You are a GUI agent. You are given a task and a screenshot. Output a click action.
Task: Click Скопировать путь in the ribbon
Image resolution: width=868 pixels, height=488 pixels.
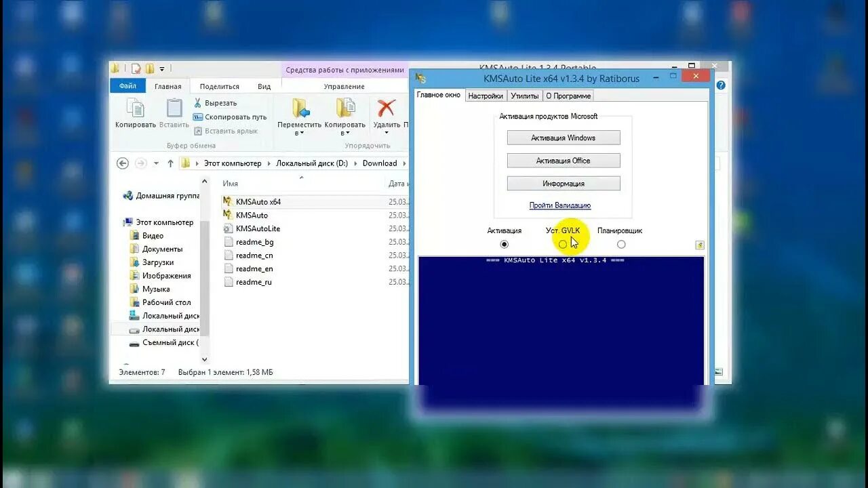pos(231,117)
